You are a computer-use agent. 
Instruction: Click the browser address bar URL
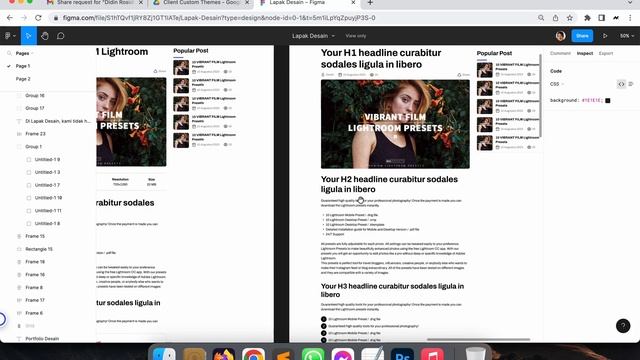pyautogui.click(x=219, y=18)
